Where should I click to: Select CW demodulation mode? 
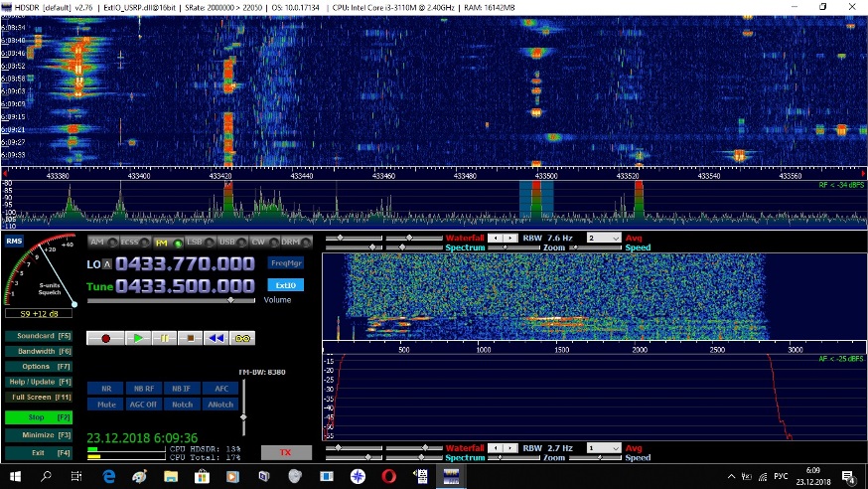tap(259, 242)
